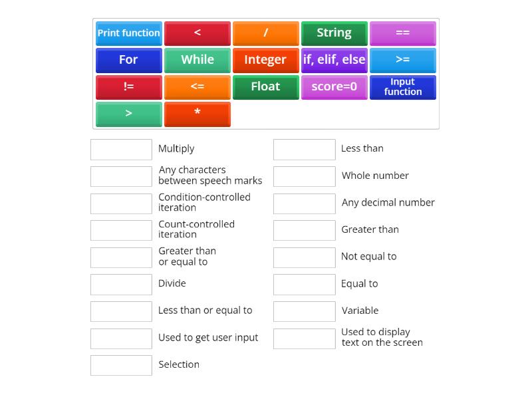This screenshot has height=399, width=532.
Task: Select the blue 'Print function' tile
Action: coord(129,33)
